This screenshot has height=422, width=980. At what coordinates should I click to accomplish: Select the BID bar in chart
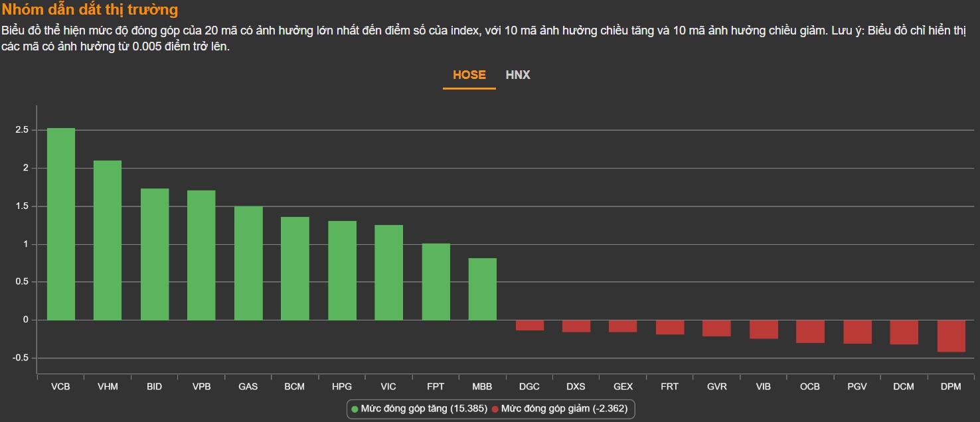click(x=155, y=254)
